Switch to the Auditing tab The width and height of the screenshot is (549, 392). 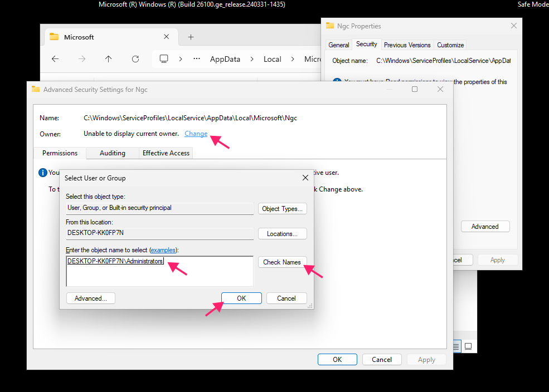point(113,153)
